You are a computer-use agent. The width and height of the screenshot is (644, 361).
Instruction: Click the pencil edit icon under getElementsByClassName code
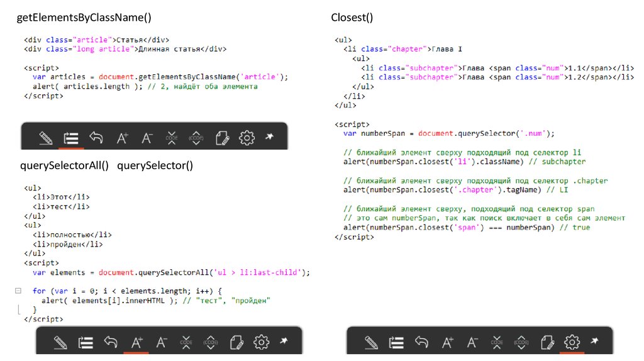pos(45,138)
